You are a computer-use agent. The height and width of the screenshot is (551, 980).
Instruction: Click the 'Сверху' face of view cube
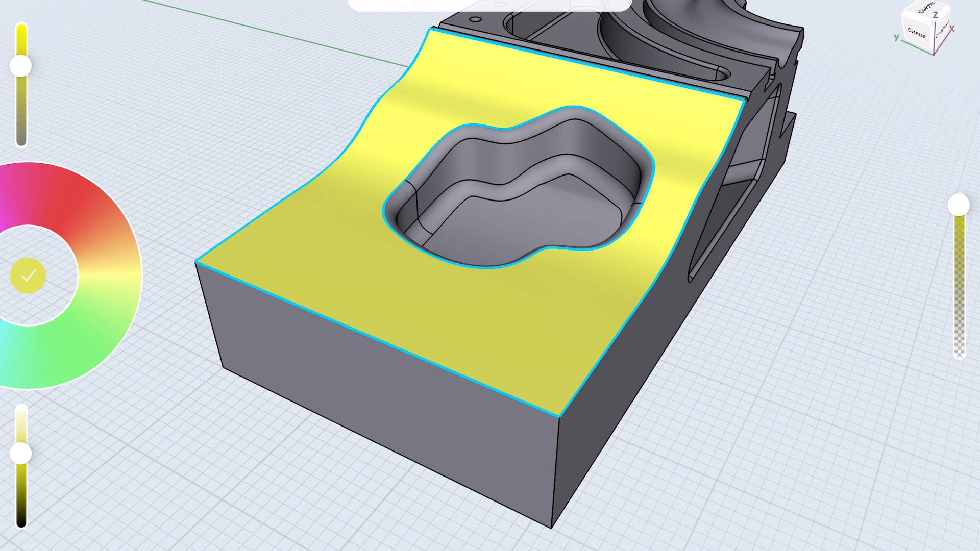(926, 9)
